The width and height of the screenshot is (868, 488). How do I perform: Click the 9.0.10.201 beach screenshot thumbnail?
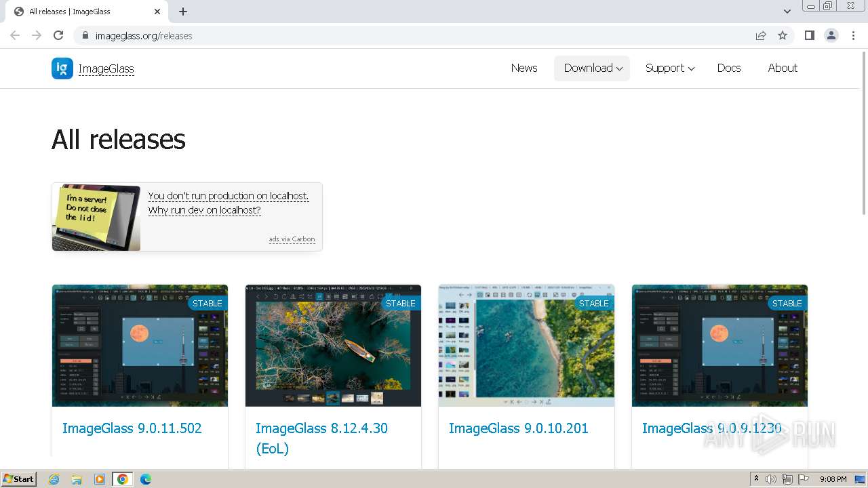pyautogui.click(x=526, y=346)
